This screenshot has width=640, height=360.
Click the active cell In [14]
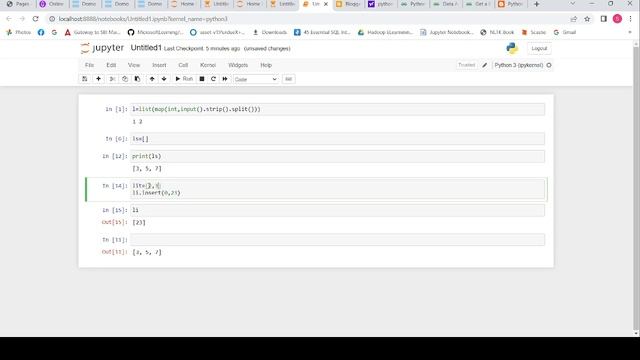click(338, 189)
